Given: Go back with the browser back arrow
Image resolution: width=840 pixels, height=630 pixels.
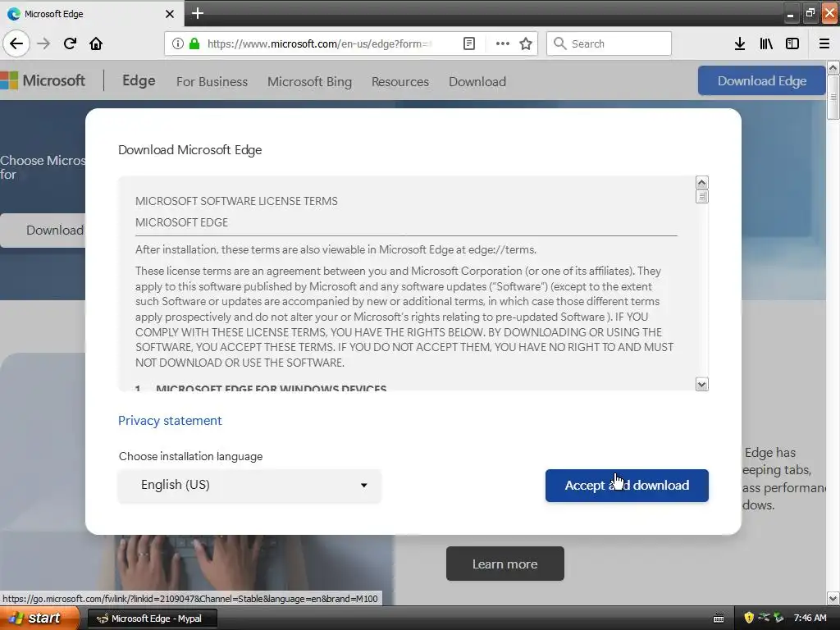Looking at the screenshot, I should [16, 43].
